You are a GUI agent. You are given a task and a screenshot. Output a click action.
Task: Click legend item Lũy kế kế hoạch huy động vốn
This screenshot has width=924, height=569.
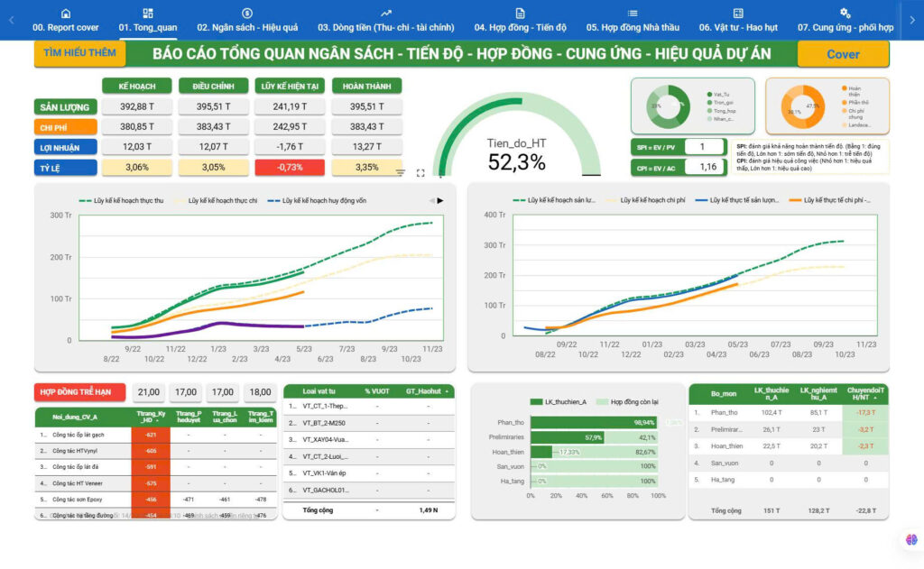317,201
